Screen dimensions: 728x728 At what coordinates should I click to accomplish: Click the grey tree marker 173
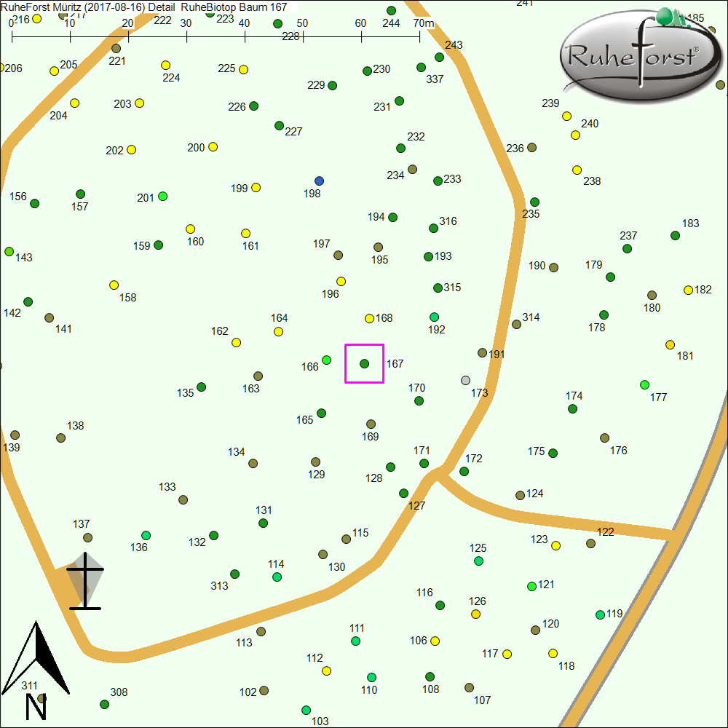pyautogui.click(x=466, y=380)
